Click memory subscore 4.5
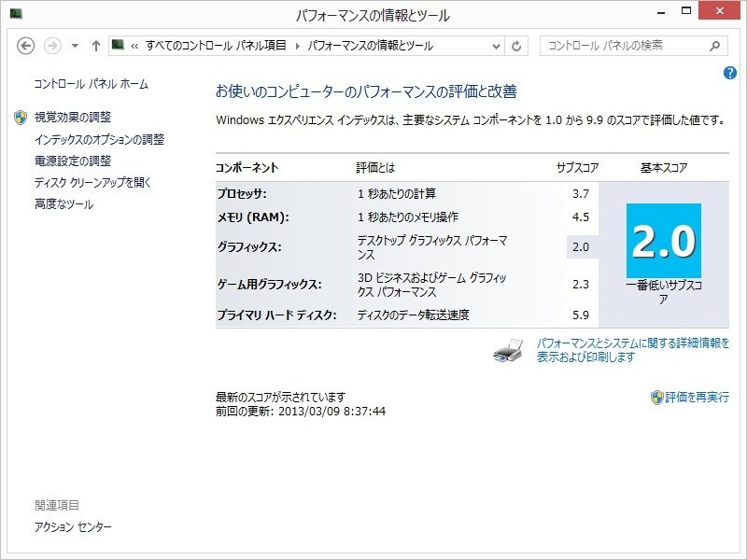This screenshot has height=560, width=747. 581,217
